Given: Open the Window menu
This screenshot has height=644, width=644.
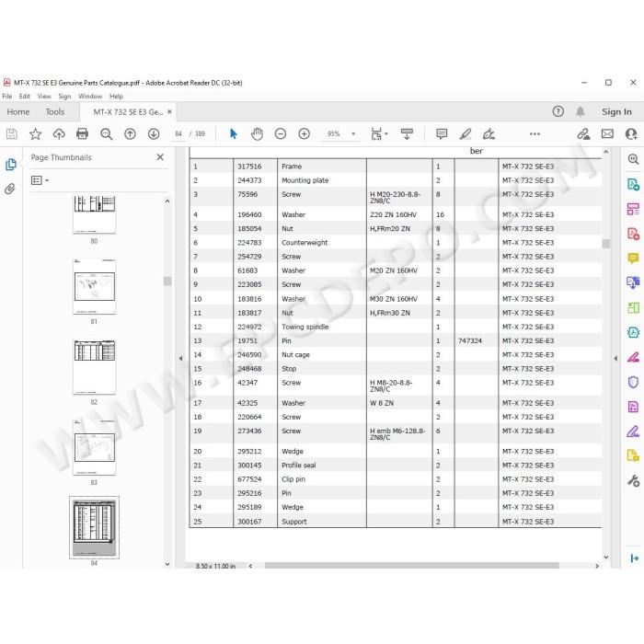Looking at the screenshot, I should coord(90,96).
